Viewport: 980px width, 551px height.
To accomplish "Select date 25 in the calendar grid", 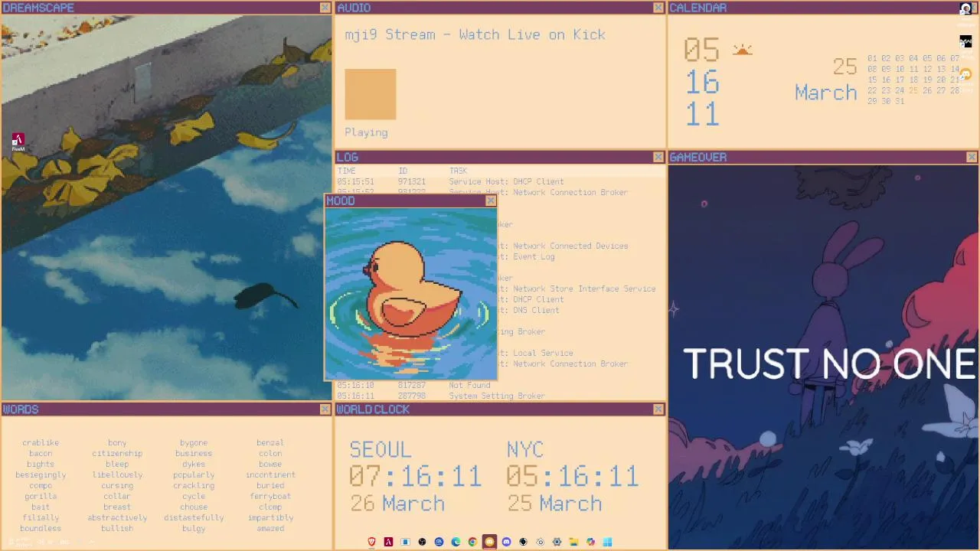I will coord(913,90).
